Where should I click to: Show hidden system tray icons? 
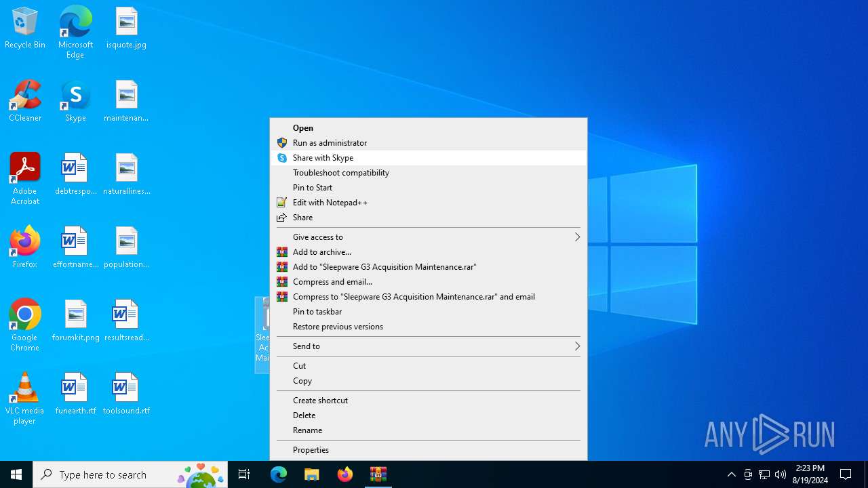pyautogui.click(x=731, y=474)
